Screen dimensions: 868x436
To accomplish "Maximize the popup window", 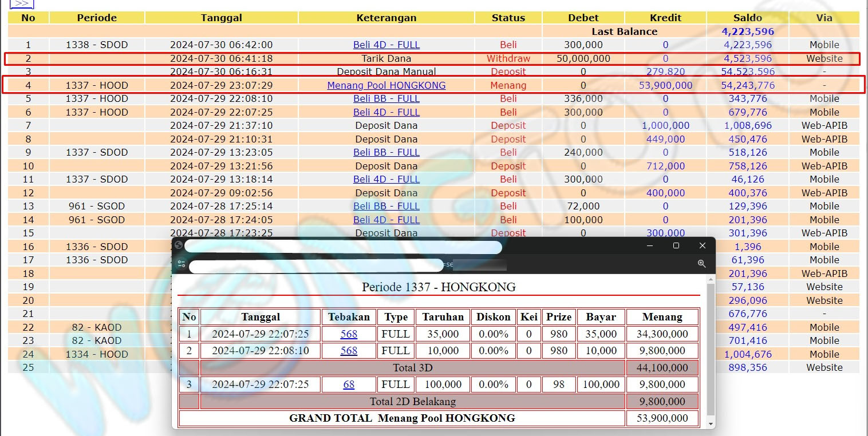I will click(676, 245).
